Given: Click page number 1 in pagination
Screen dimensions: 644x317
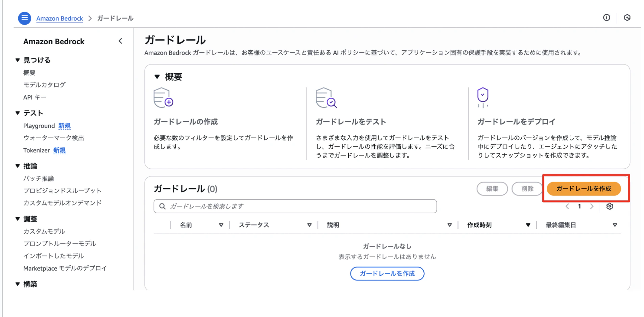Looking at the screenshot, I should pos(579,206).
